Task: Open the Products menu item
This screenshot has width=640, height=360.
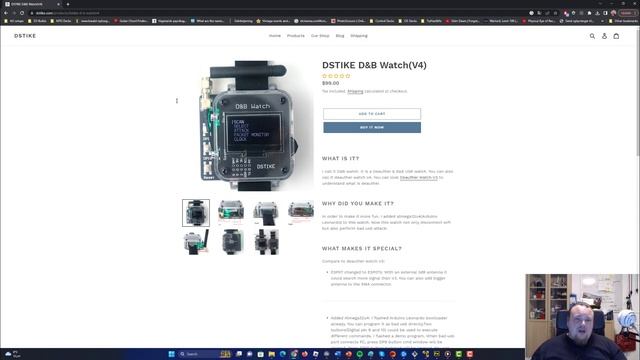Action: tap(296, 36)
